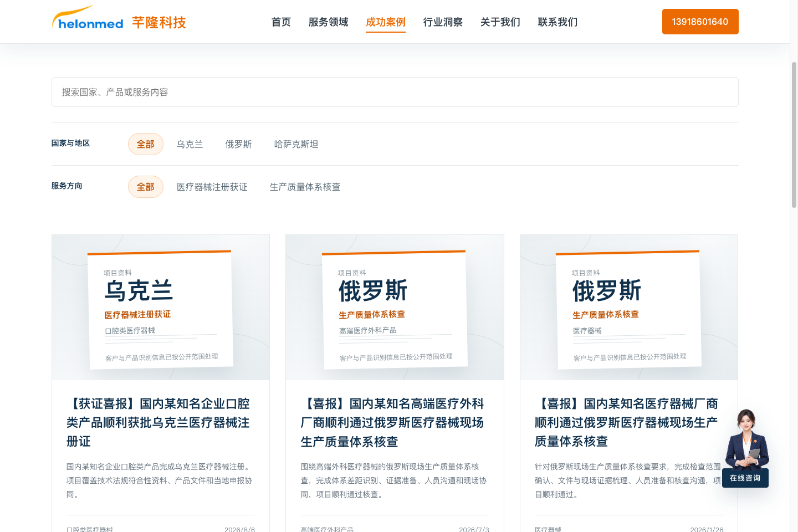Open the 在线咨询 chat assistant avatar
798x532 pixels.
tap(746, 439)
